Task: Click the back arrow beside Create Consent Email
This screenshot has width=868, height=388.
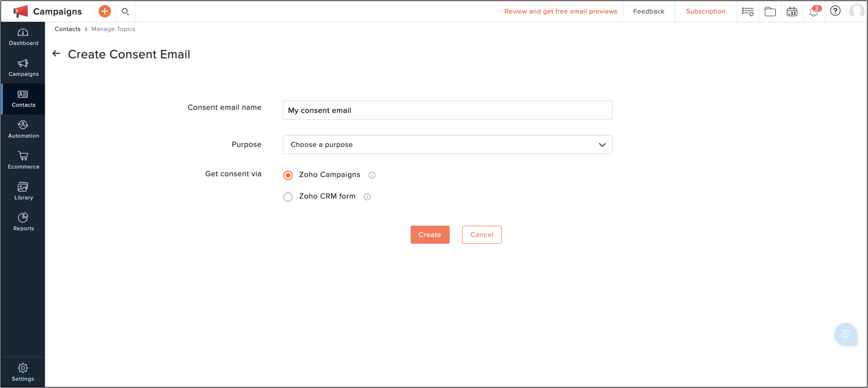Action: click(x=56, y=54)
